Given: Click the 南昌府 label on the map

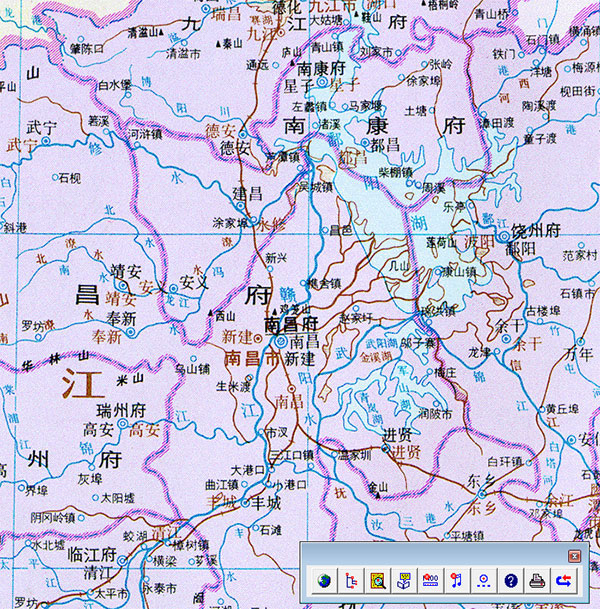Looking at the screenshot, I should click(291, 325).
